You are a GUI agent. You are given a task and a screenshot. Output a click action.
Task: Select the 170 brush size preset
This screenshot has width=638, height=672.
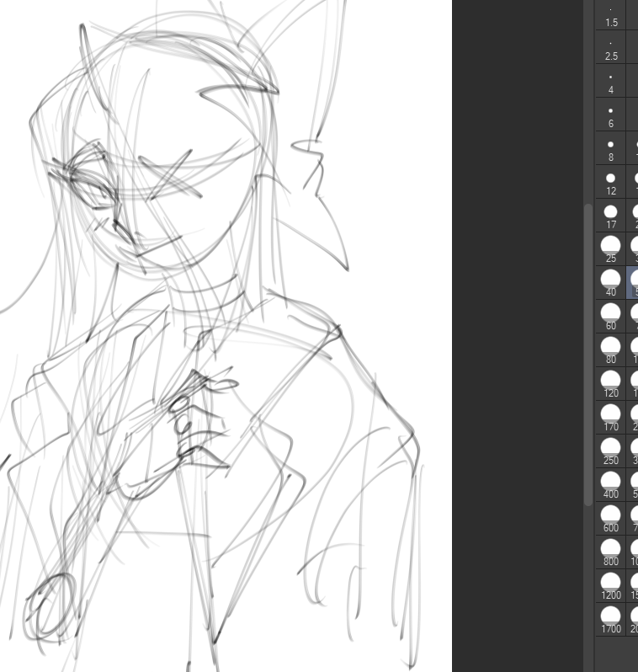tap(610, 418)
